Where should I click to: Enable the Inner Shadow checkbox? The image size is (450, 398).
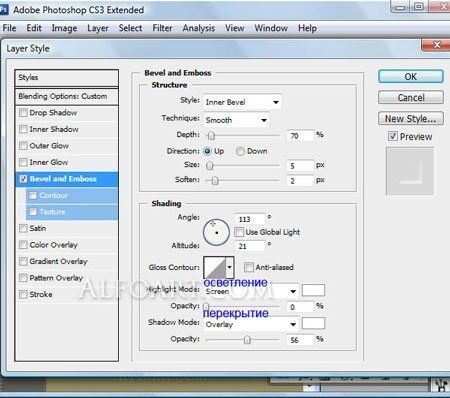pos(23,129)
